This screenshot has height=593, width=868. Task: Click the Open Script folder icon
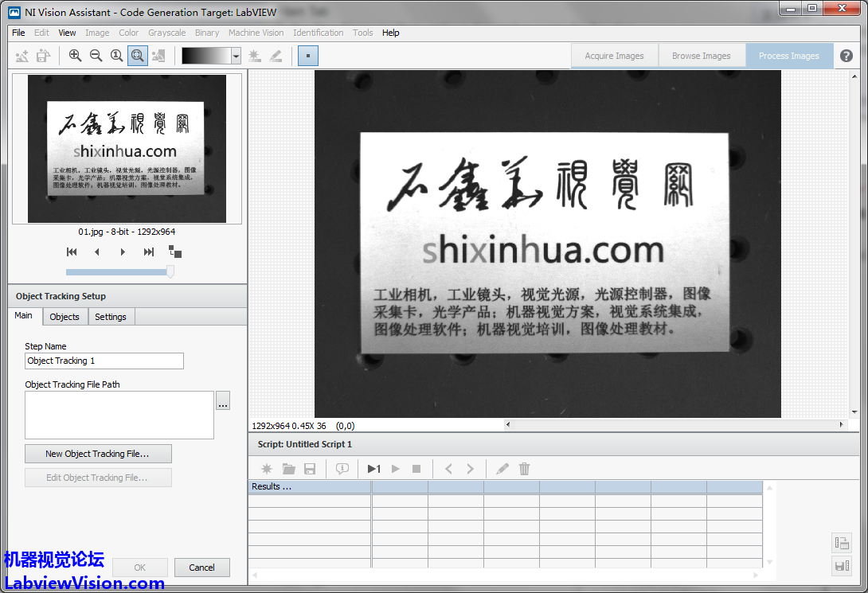(x=288, y=469)
